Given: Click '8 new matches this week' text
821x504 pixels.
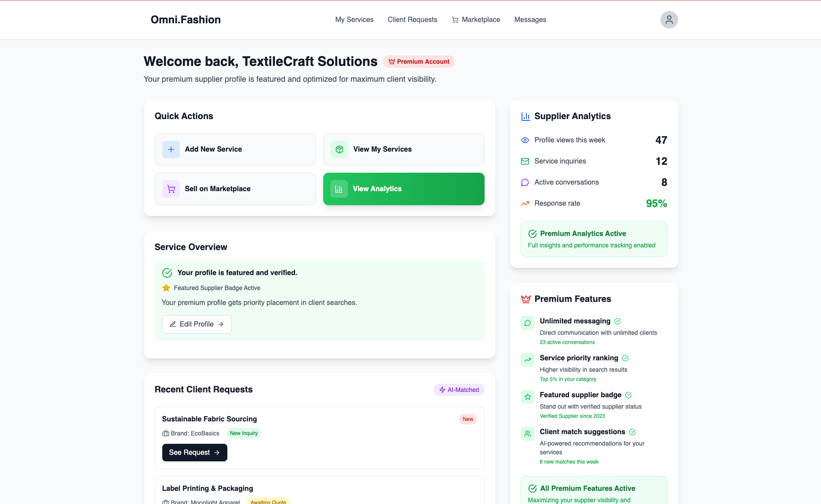Looking at the screenshot, I should pyautogui.click(x=569, y=462).
